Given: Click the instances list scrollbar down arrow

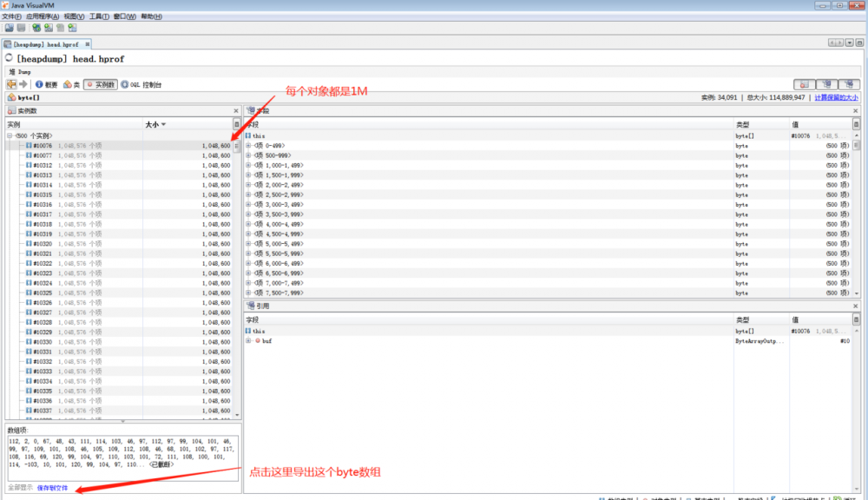Looking at the screenshot, I should [237, 415].
